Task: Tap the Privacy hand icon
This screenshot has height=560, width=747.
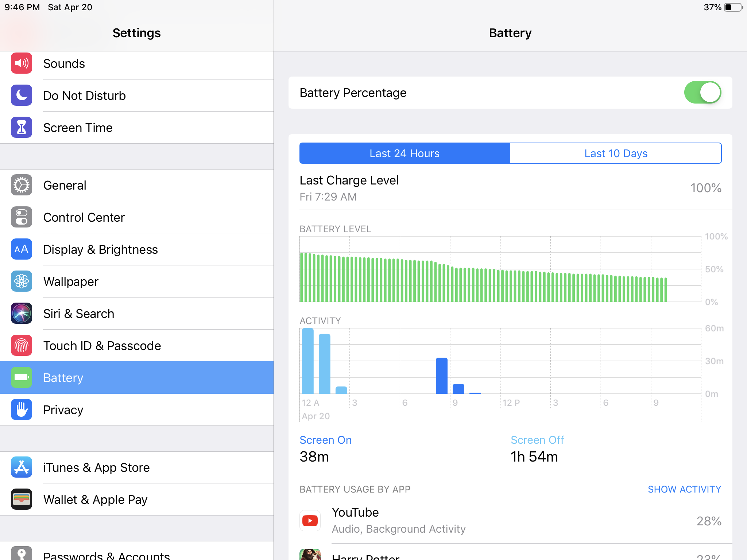Action: coord(22,410)
